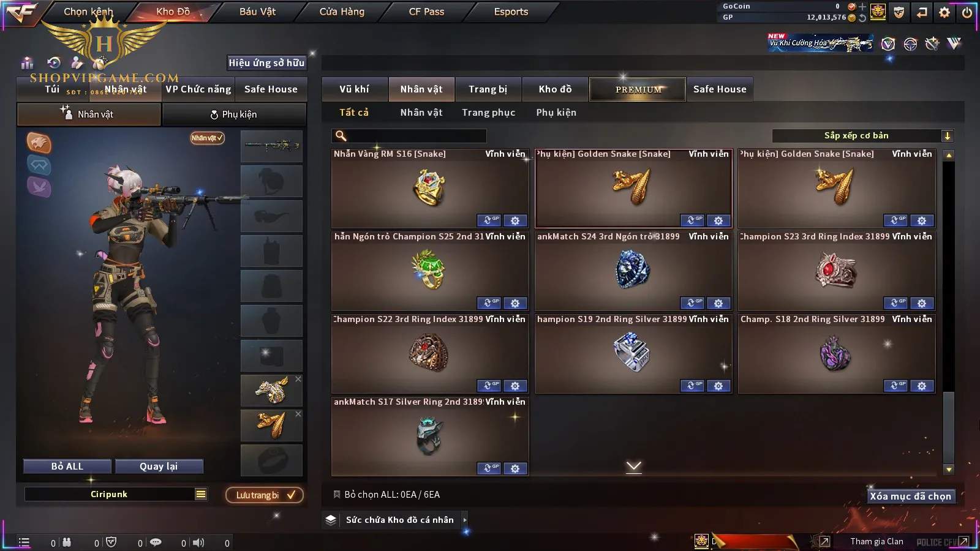
Task: Open the Cửa Hàng menu
Action: pyautogui.click(x=342, y=12)
